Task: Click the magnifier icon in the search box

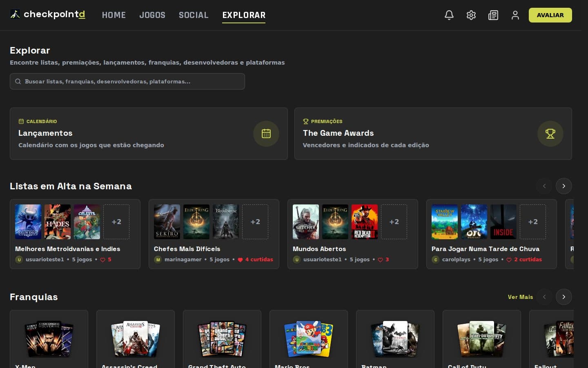Action: [x=18, y=81]
